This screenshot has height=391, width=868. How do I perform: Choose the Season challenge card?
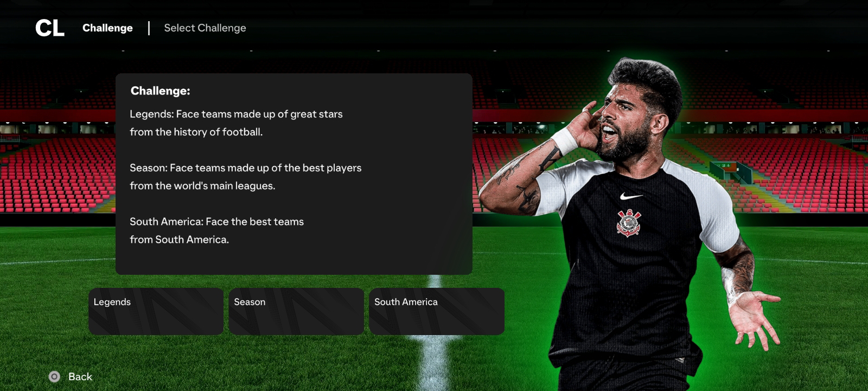[296, 311]
